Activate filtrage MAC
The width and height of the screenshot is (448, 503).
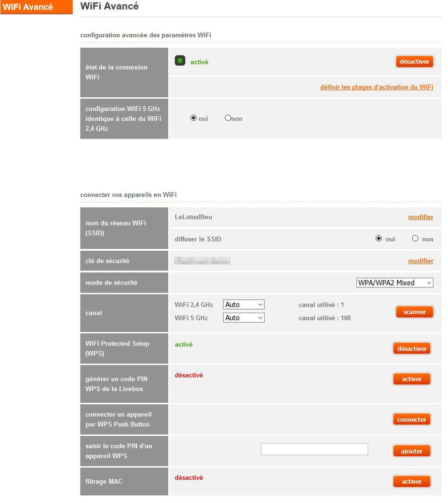[x=411, y=481]
